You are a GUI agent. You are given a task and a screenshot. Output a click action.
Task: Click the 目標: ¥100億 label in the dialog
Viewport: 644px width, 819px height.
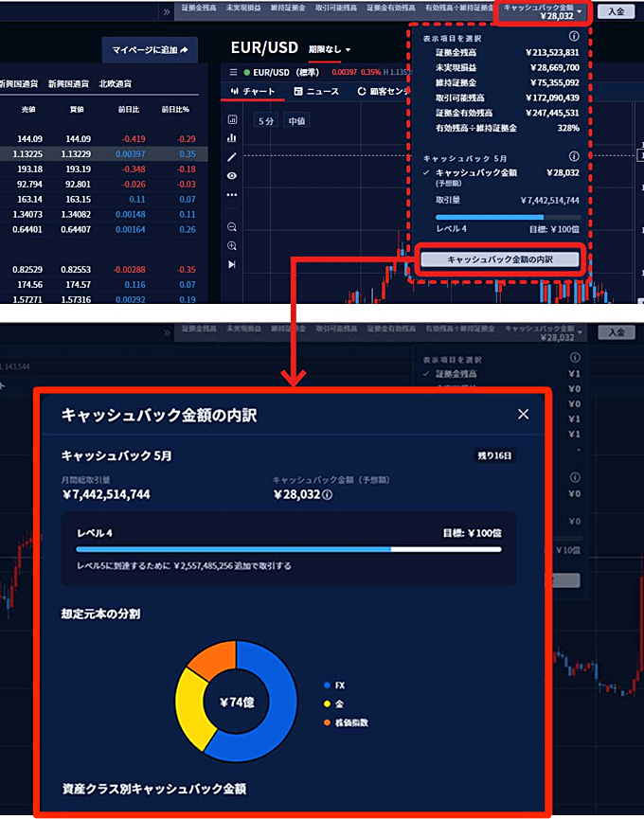coord(473,533)
